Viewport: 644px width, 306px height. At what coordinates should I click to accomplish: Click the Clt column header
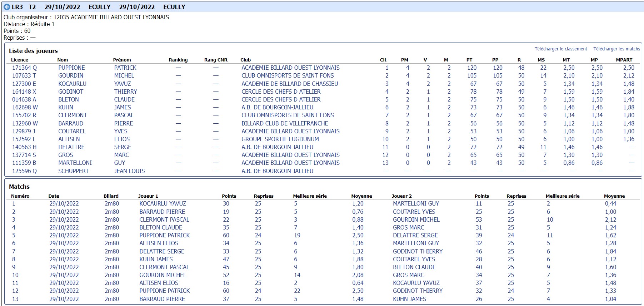coord(383,60)
